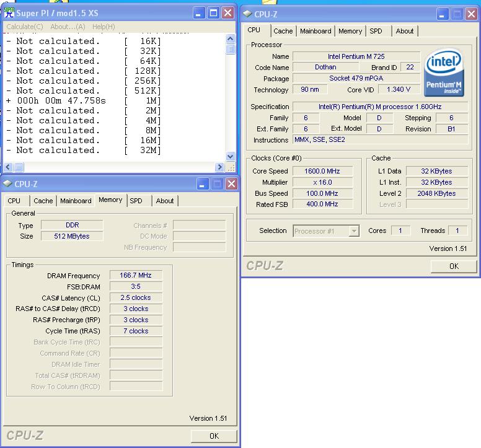Screen dimensions: 481x448
Task: Select the Memory tab in Memory window
Action: coord(110,200)
